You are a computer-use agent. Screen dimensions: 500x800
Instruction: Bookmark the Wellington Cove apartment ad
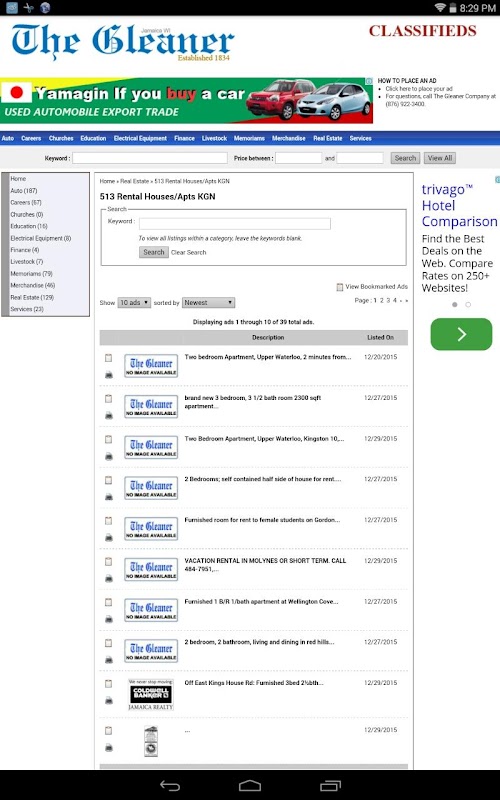[109, 603]
